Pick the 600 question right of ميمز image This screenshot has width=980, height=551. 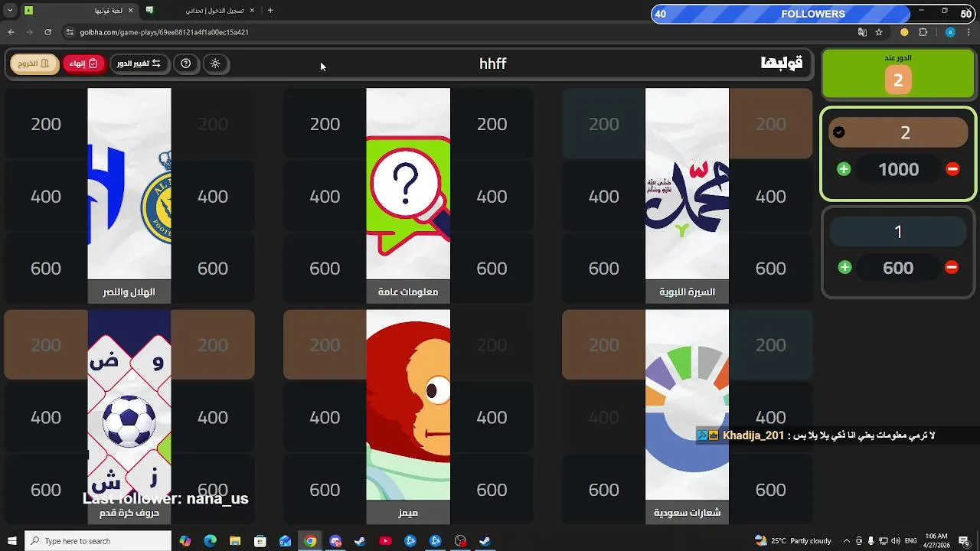492,490
